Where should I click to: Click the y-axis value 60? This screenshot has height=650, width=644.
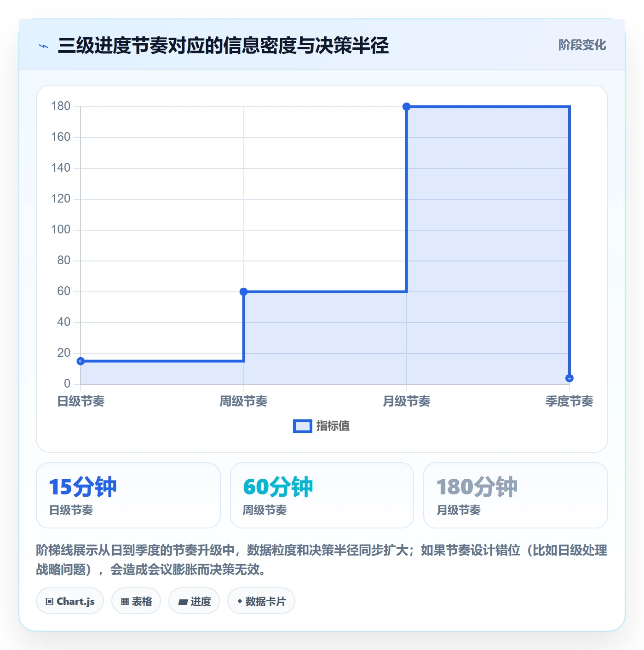click(64, 291)
